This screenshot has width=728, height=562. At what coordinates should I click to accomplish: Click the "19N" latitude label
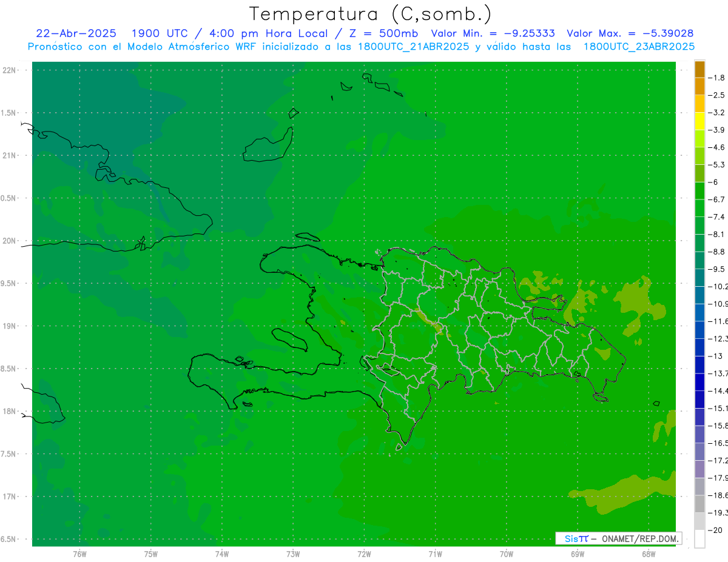click(9, 326)
